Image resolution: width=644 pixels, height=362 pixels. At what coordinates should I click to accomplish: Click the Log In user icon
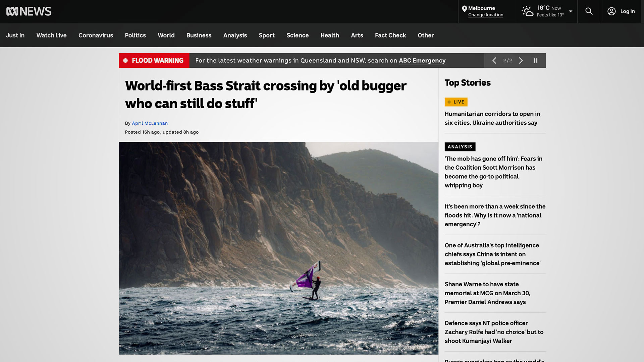611,11
